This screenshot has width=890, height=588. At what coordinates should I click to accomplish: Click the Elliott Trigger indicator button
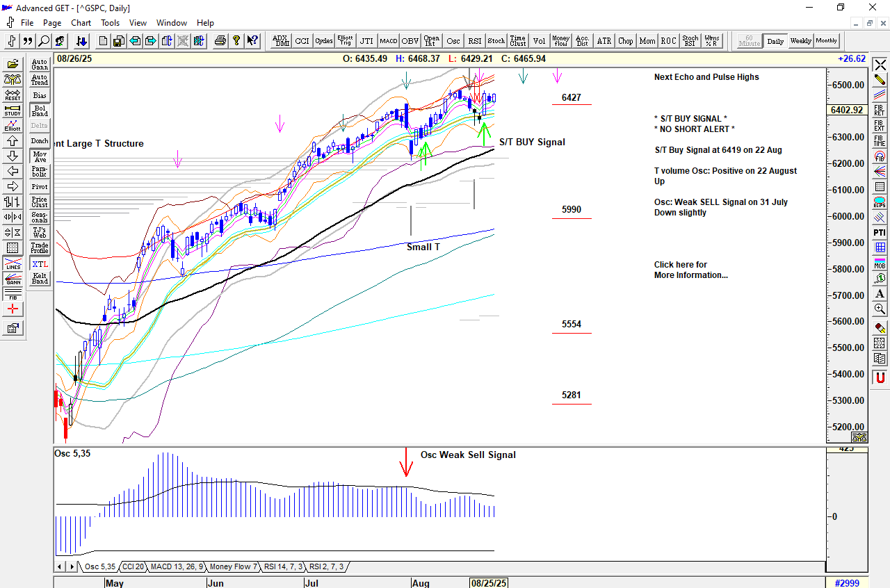(x=345, y=41)
